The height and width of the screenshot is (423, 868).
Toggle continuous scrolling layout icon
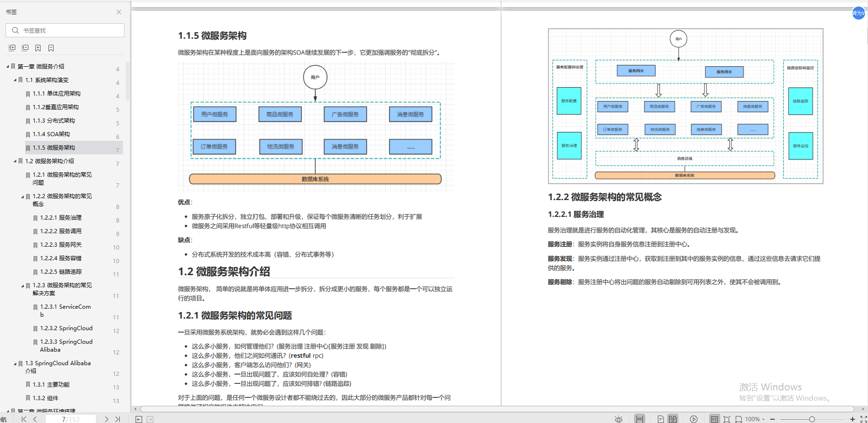click(x=640, y=419)
